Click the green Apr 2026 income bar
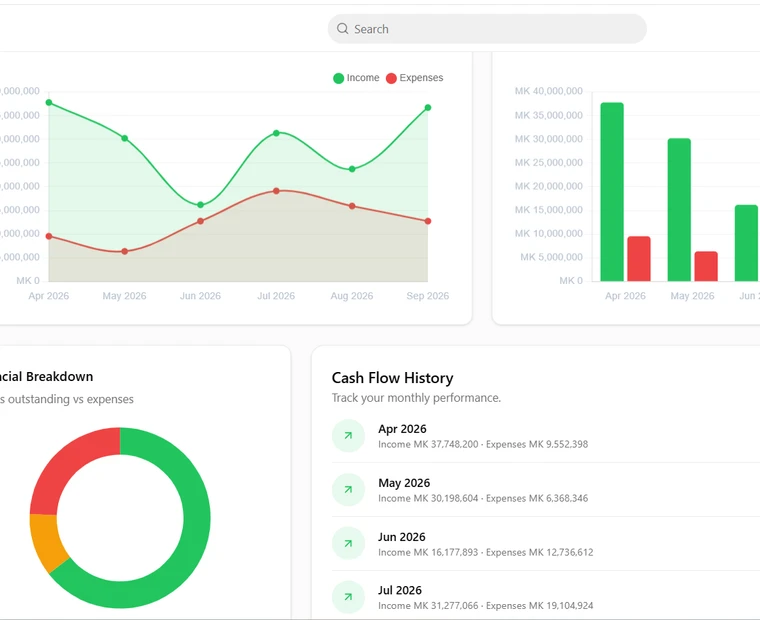The height and width of the screenshot is (620, 760). 612,191
